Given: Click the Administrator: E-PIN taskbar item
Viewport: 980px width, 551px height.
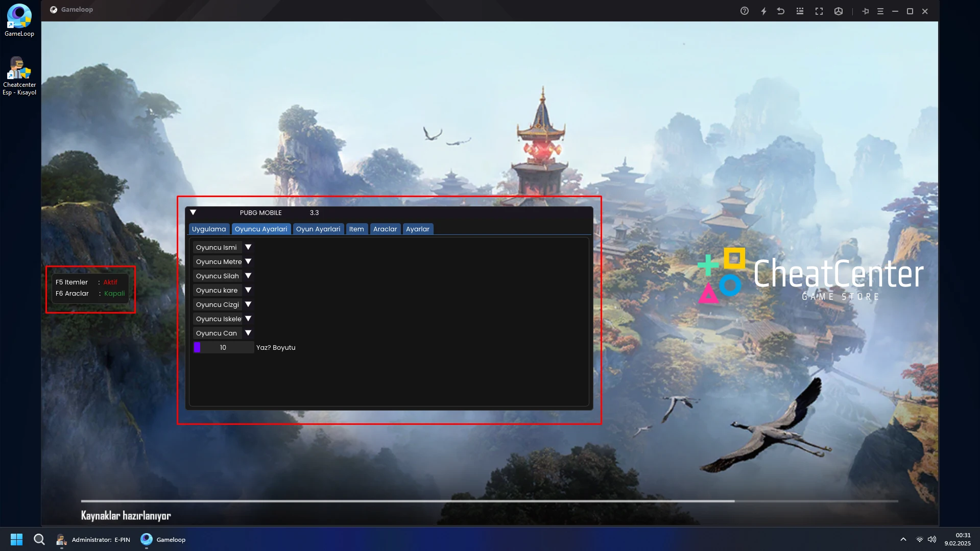Looking at the screenshot, I should point(93,539).
